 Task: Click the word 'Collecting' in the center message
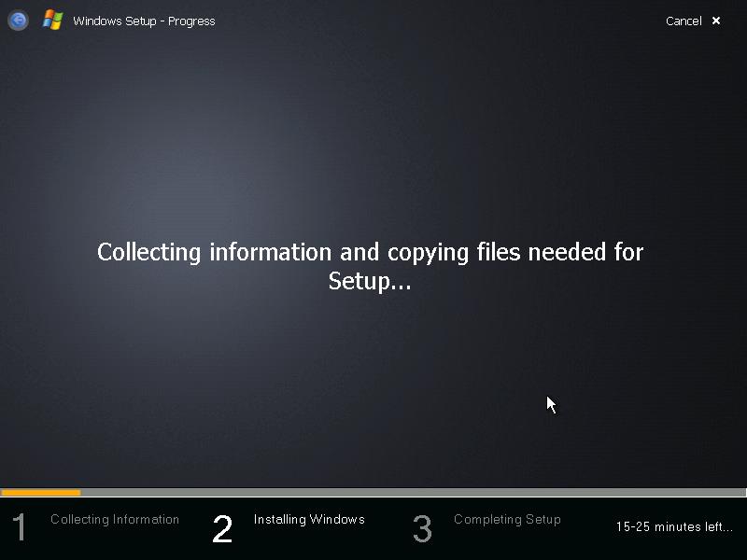tap(149, 252)
